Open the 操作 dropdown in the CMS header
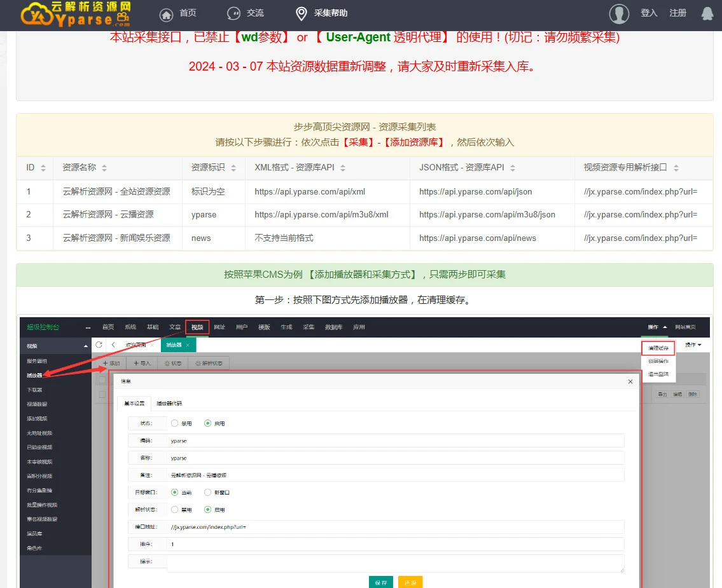The height and width of the screenshot is (588, 722). [x=656, y=326]
